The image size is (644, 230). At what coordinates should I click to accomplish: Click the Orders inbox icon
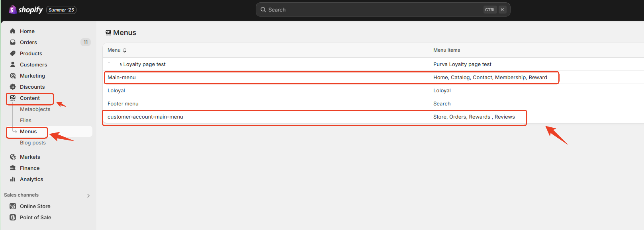pos(13,42)
